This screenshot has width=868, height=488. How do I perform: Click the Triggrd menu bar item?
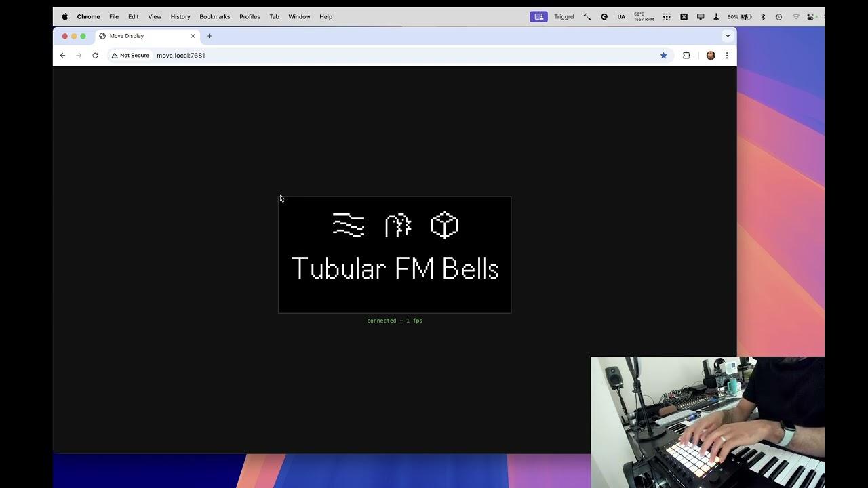pyautogui.click(x=564, y=16)
